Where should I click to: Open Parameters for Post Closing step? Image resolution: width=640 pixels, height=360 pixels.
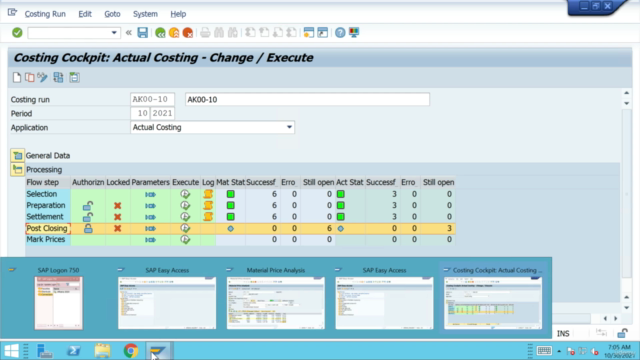click(150, 229)
